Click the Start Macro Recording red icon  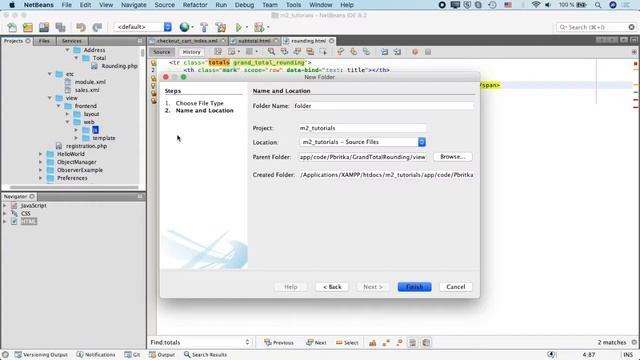(x=415, y=52)
